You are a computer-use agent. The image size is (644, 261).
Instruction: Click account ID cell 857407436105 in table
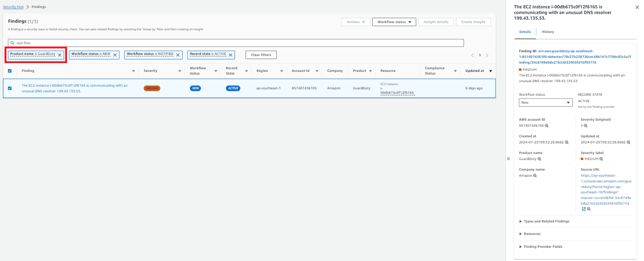pyautogui.click(x=304, y=88)
